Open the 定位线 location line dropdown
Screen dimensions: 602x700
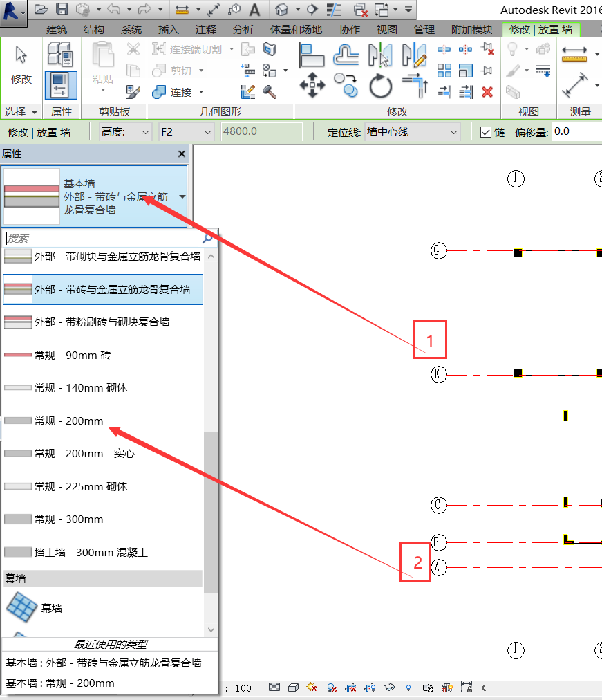[413, 132]
